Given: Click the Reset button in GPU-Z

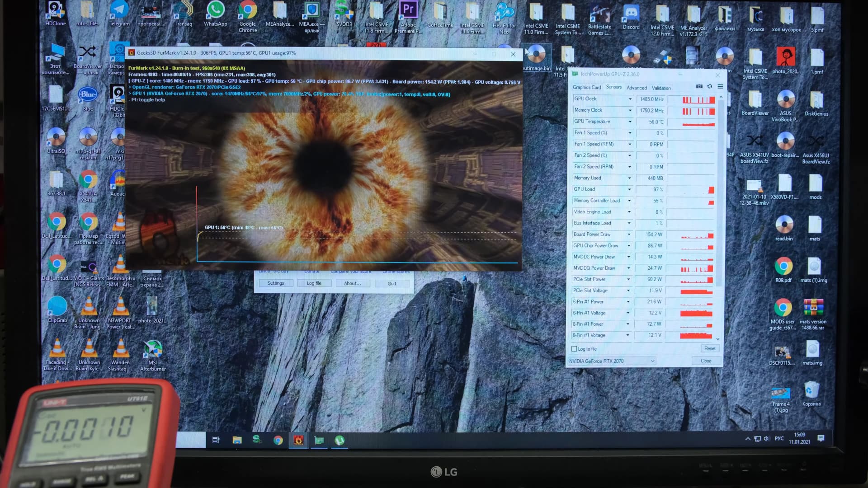Looking at the screenshot, I should click(709, 348).
